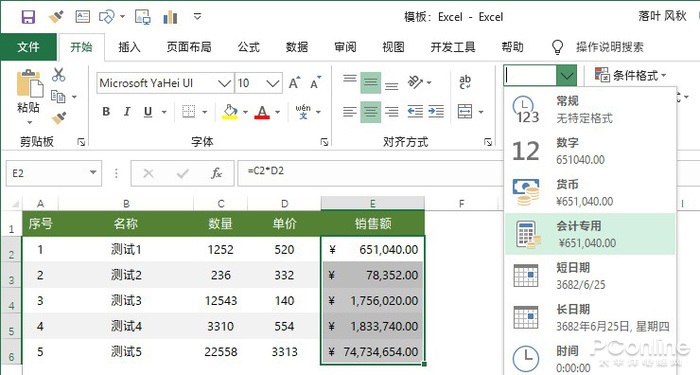Select the 短日期 short date format
The width and height of the screenshot is (700, 375).
click(x=590, y=275)
